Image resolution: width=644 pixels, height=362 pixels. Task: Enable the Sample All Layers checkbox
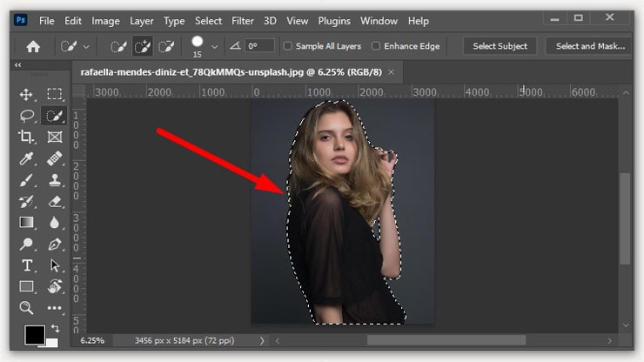tap(291, 46)
